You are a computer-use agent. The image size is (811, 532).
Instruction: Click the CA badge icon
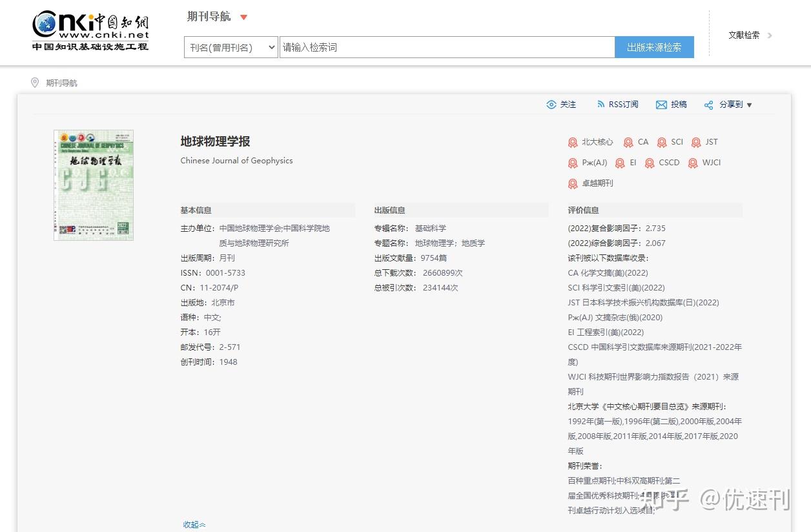(x=628, y=143)
